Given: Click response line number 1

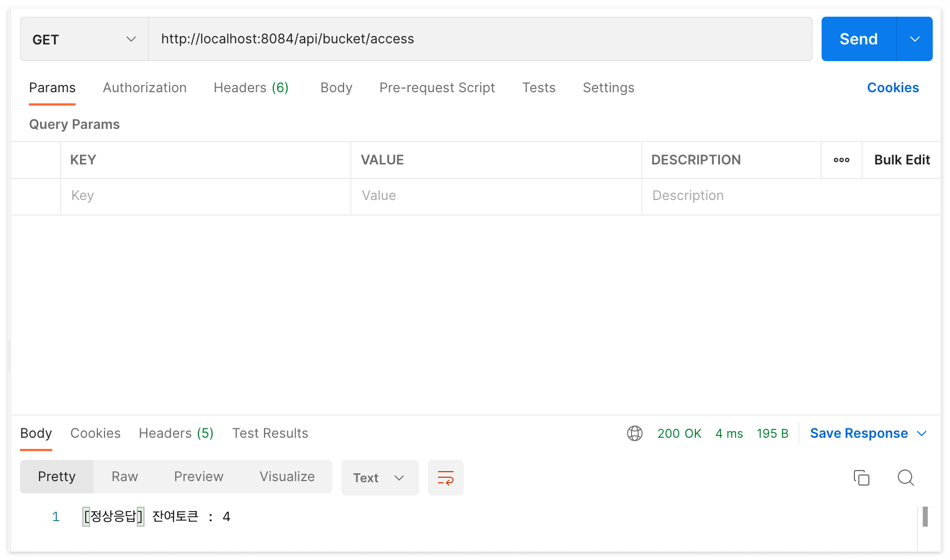Looking at the screenshot, I should tap(56, 517).
